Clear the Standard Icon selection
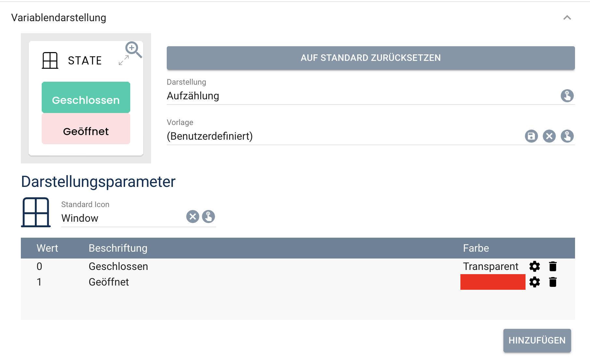Image resolution: width=590 pixels, height=364 pixels. tap(193, 217)
